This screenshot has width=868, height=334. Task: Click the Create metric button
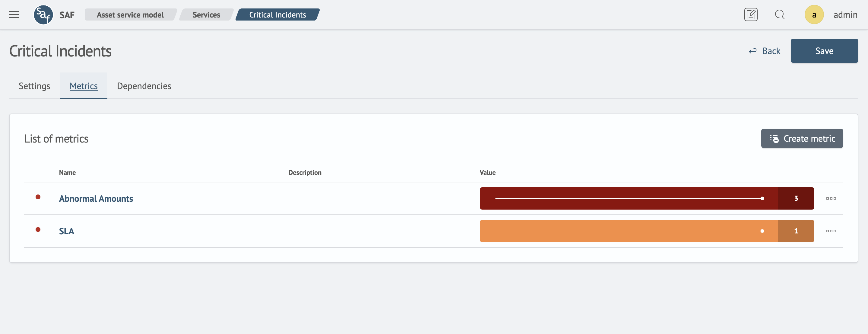[x=802, y=138]
